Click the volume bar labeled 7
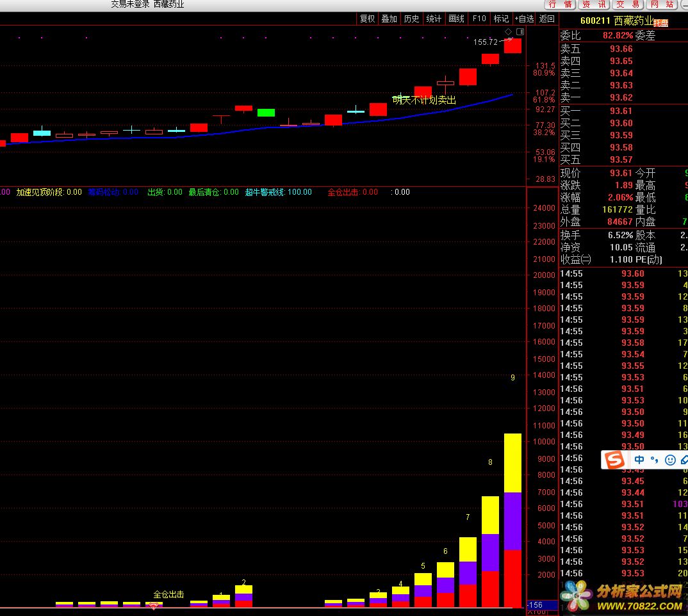688x616 pixels. coord(468,572)
